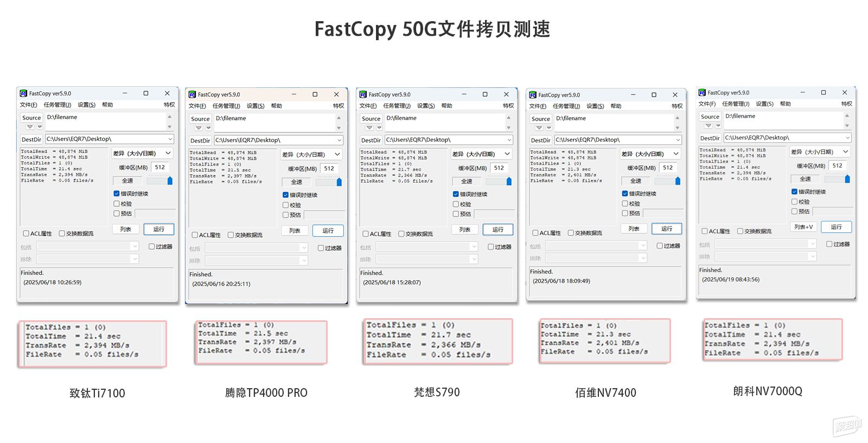The width and height of the screenshot is (868, 443).
Task: Click 运行 button in S790 window
Action: point(498,230)
